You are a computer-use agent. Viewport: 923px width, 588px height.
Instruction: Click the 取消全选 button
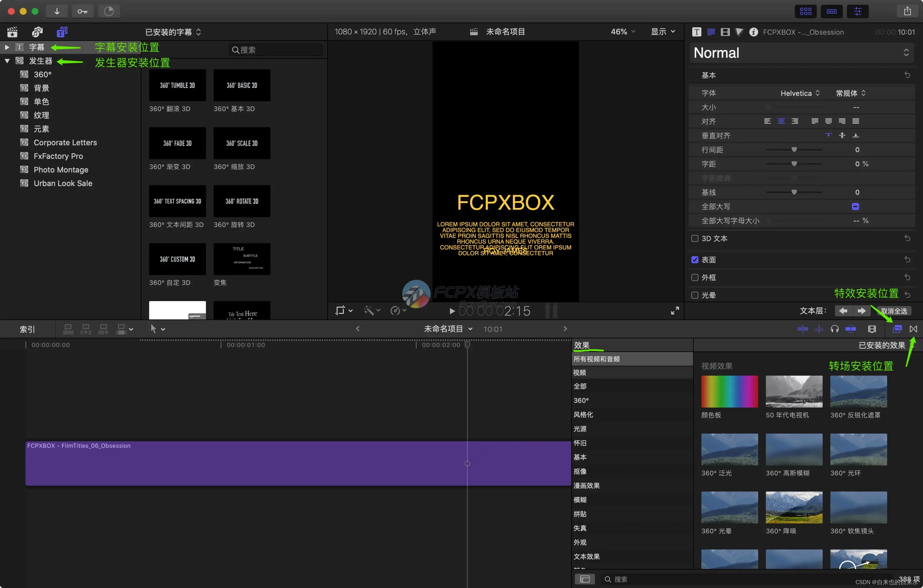click(894, 311)
